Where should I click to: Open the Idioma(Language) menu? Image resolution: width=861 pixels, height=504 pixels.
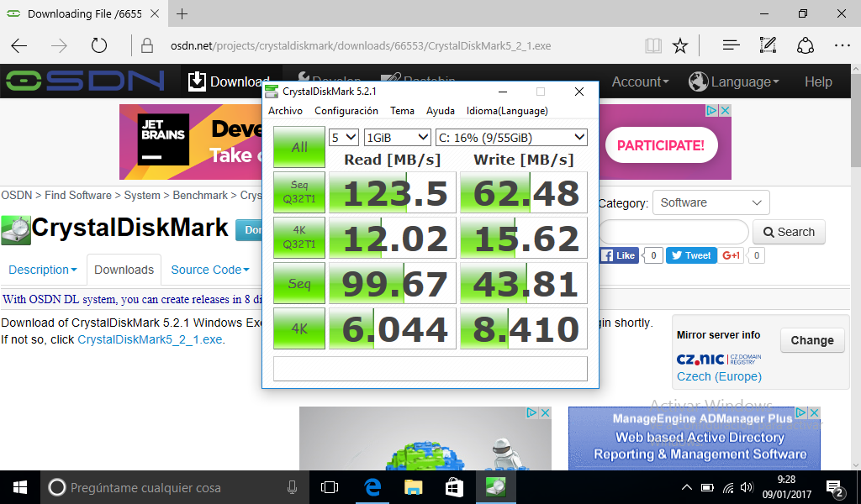tap(507, 111)
